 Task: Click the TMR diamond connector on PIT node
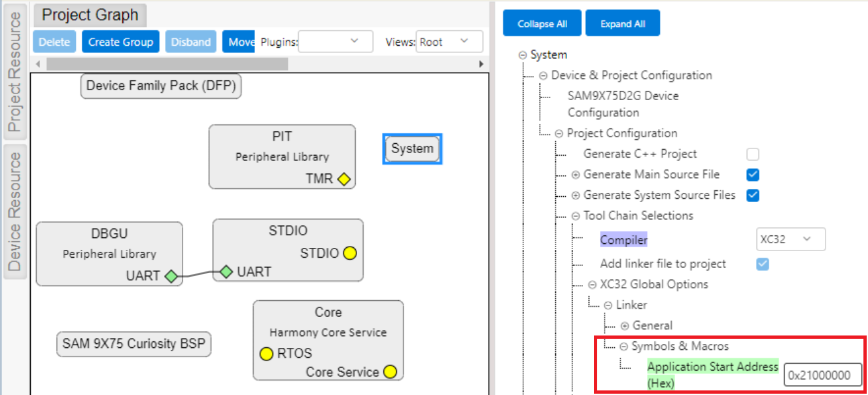pyautogui.click(x=343, y=179)
